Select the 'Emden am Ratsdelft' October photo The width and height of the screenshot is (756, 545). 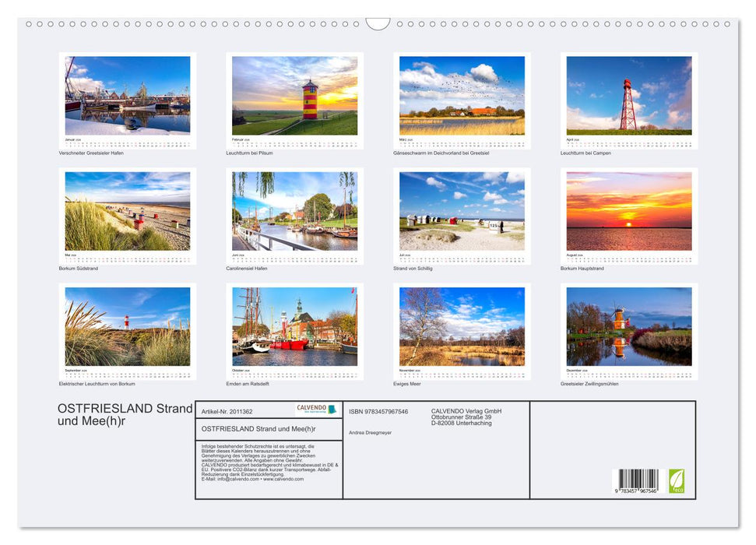coord(295,327)
